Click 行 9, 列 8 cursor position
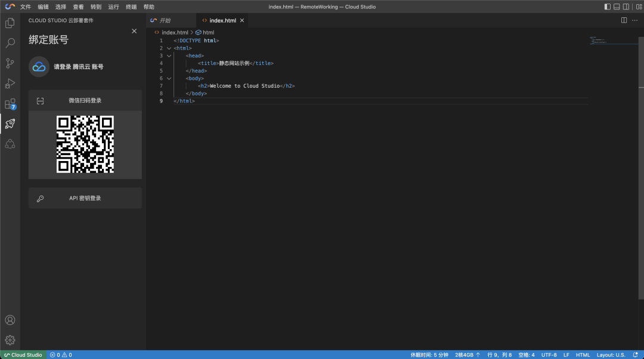Screen dimensions: 644x359 500,355
